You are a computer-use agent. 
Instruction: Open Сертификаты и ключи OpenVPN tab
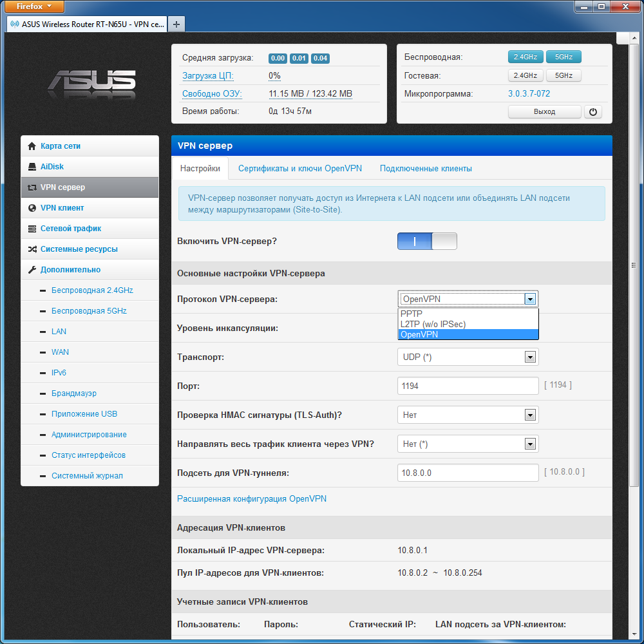coord(300,168)
